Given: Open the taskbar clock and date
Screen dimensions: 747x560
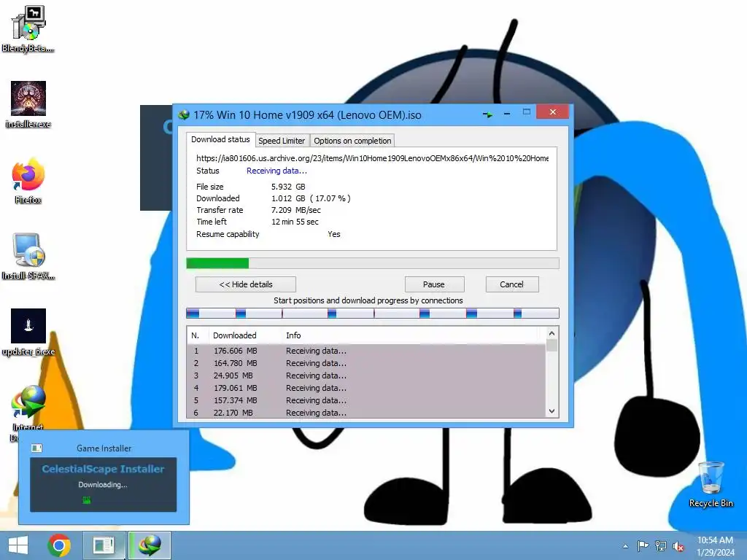Looking at the screenshot, I should tap(715, 546).
